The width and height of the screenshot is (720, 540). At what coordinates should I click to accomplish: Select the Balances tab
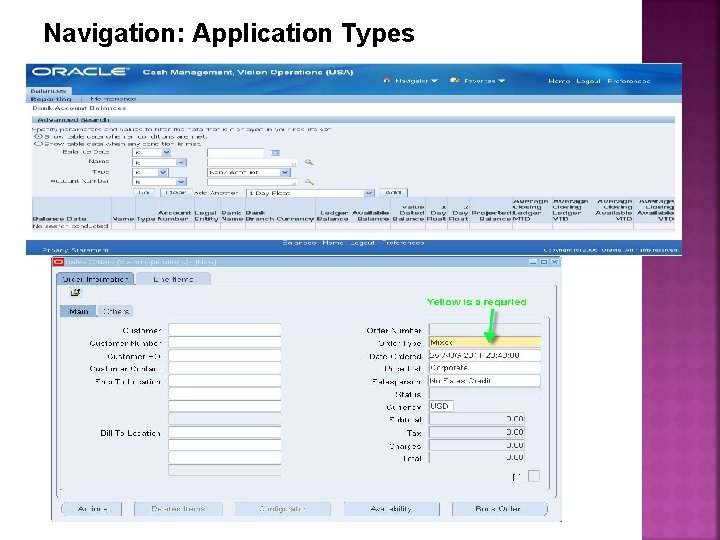pyautogui.click(x=49, y=91)
